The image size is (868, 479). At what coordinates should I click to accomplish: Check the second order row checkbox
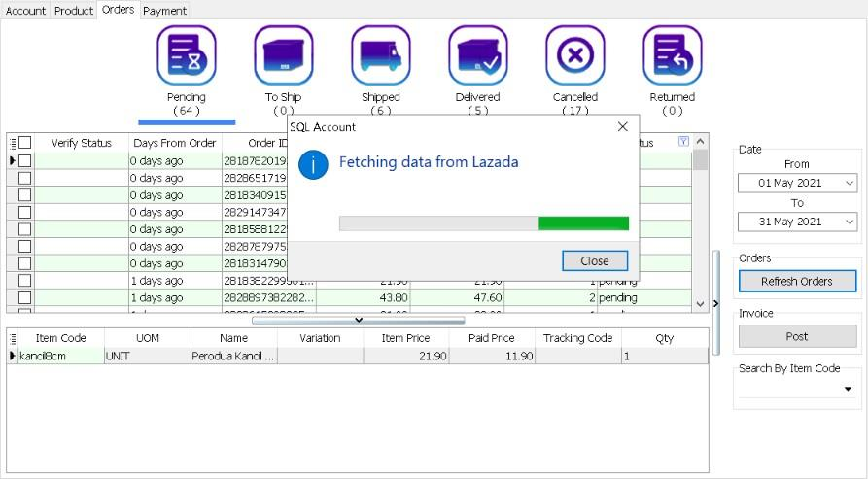click(x=25, y=178)
